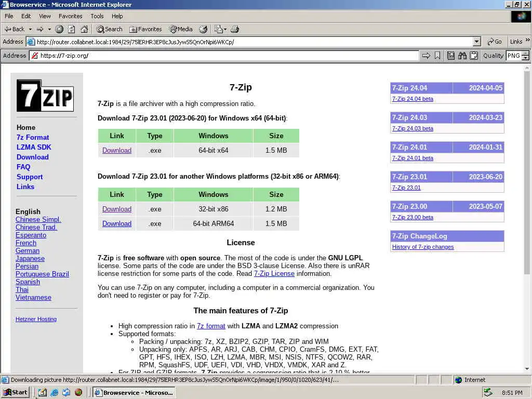532x399 pixels.
Task: Click the 32-bit x86 Download link
Action: pos(117,209)
